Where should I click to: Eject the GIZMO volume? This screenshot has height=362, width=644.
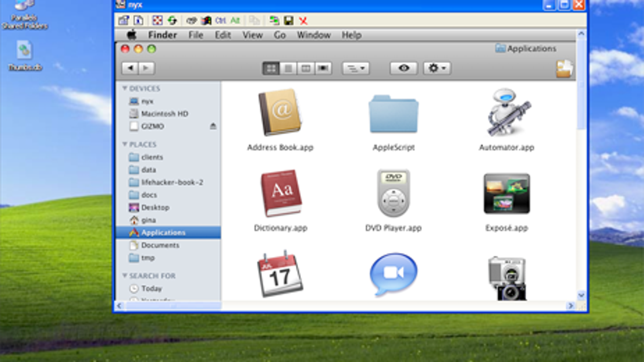coord(213,126)
